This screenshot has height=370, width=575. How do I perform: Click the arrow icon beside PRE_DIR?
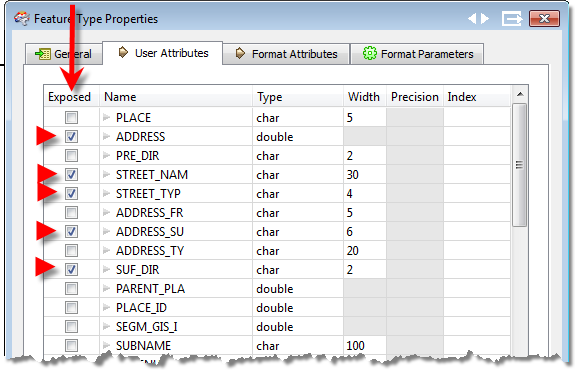107,155
